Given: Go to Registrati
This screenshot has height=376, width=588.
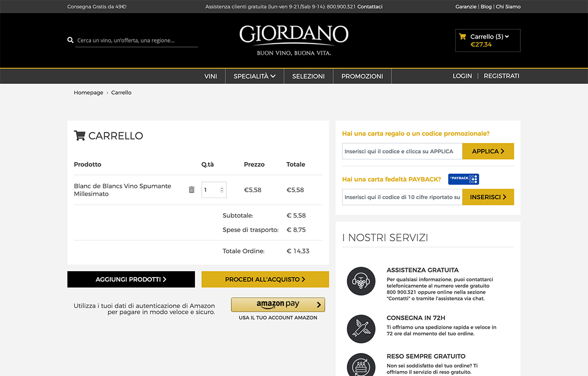Looking at the screenshot, I should click(x=501, y=76).
